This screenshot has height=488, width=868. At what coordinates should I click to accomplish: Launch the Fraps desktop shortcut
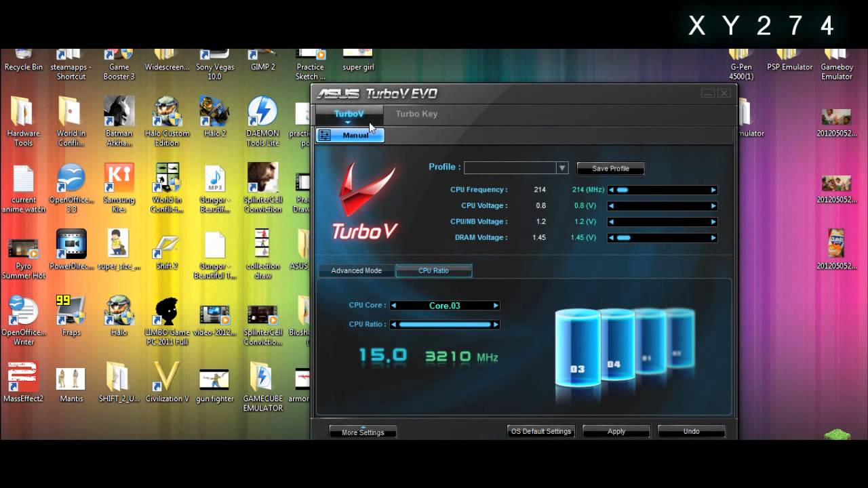point(71,317)
